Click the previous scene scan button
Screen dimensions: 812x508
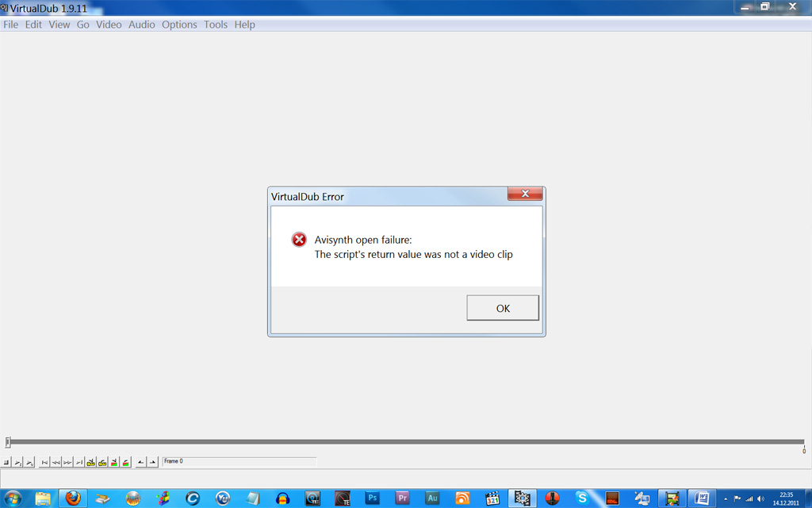[x=114, y=462]
